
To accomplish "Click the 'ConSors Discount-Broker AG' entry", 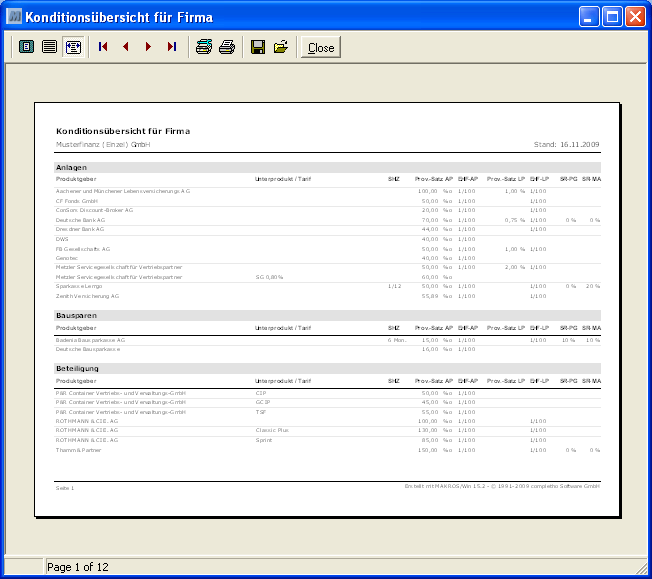I will (94, 210).
